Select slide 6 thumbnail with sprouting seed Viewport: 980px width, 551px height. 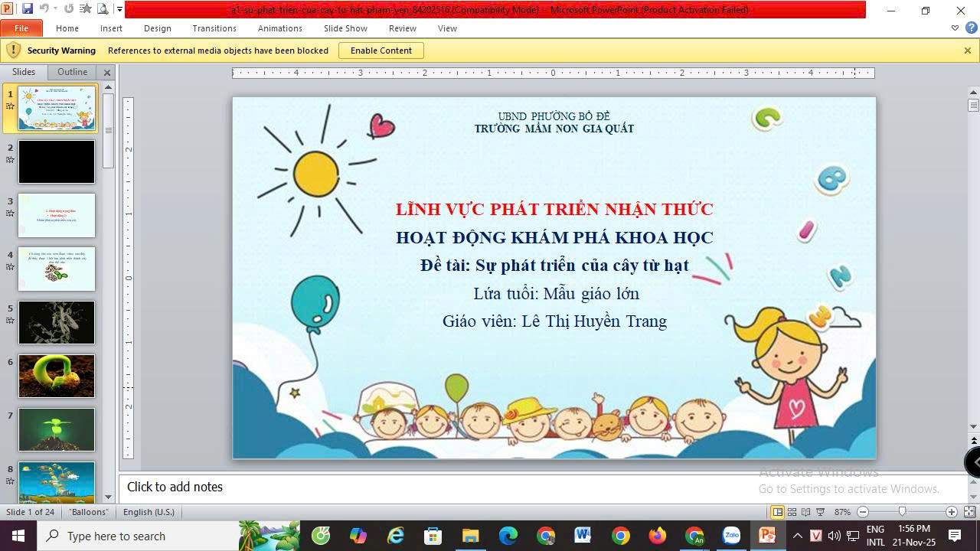[57, 376]
